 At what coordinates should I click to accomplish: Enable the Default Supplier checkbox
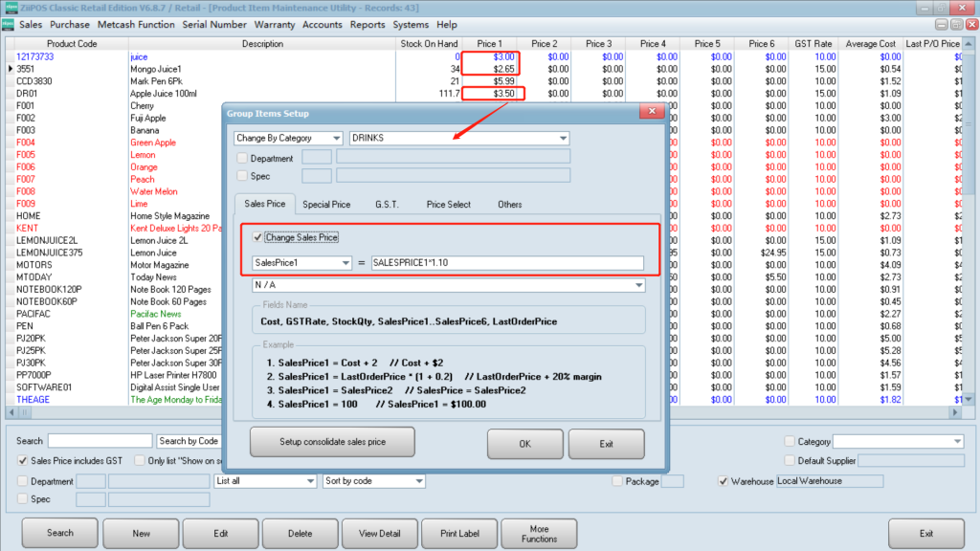(x=790, y=461)
